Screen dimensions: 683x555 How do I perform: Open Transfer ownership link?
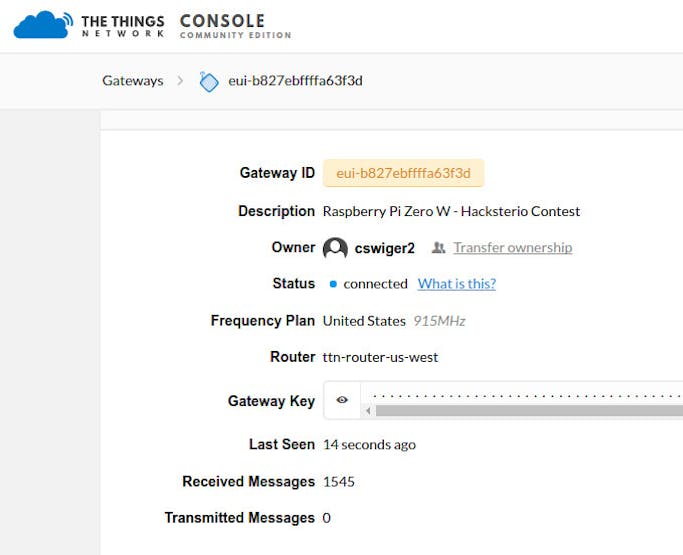(513, 247)
